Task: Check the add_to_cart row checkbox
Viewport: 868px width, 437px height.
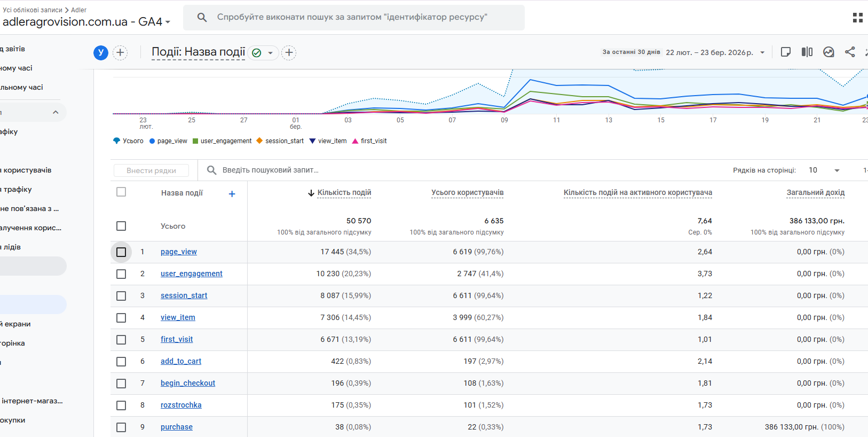Action: coord(121,362)
